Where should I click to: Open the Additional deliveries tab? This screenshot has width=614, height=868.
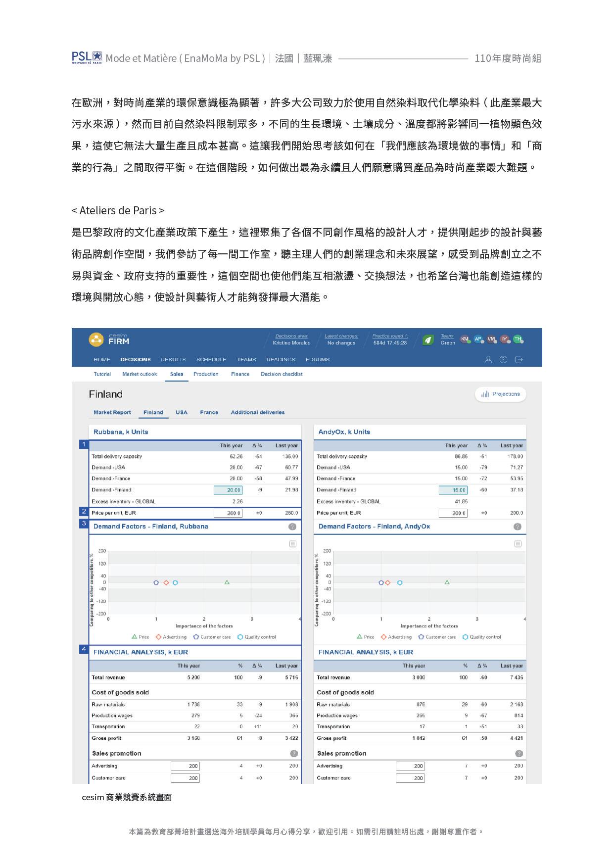click(258, 412)
